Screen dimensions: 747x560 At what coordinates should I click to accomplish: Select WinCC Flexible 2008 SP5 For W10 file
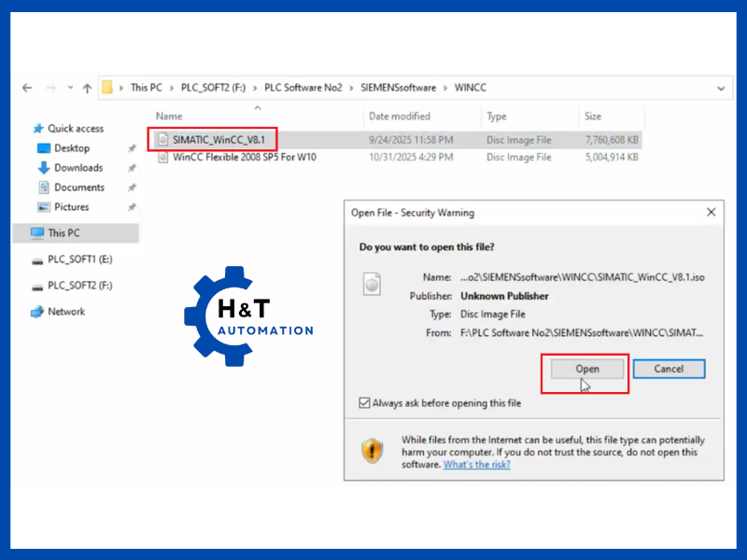tap(244, 158)
